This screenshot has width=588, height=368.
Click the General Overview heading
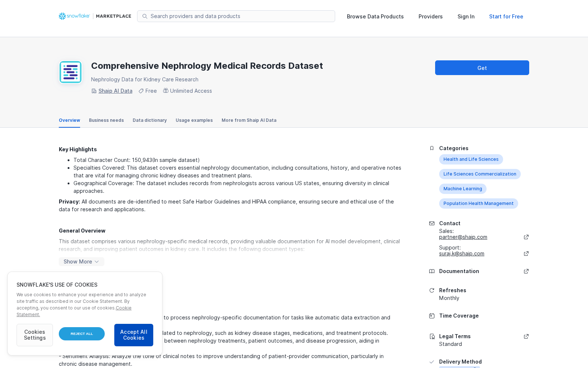[x=82, y=231]
